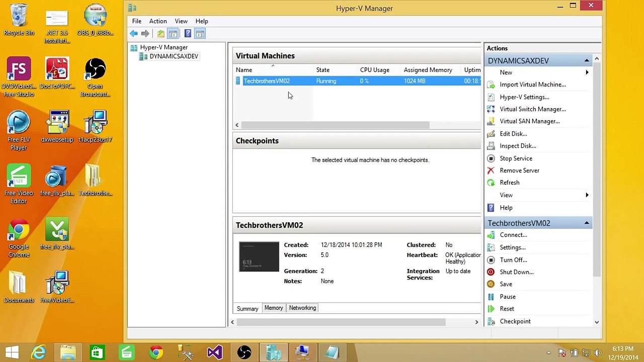Select DVDVideoSoft Free Studio desktop icon
Screen dimensions: 644x362
point(19,78)
